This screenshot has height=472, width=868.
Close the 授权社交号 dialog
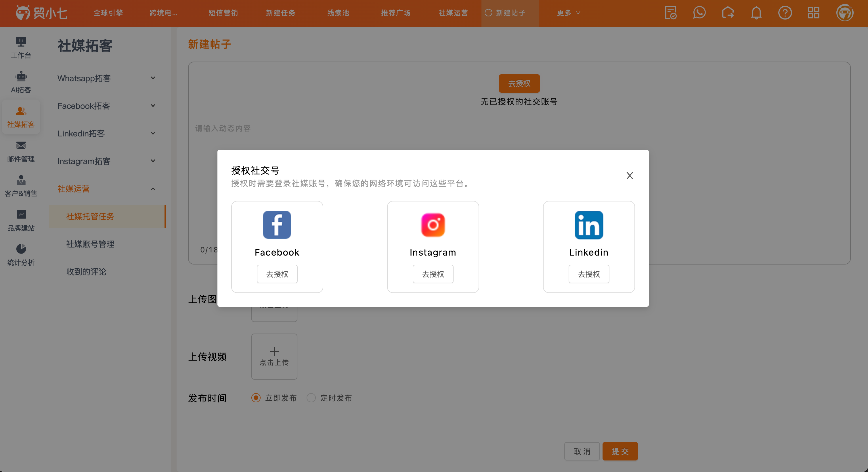click(630, 175)
